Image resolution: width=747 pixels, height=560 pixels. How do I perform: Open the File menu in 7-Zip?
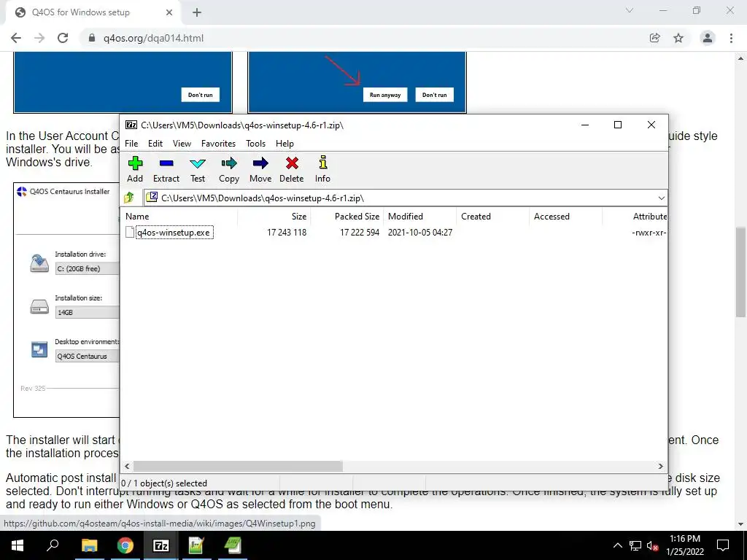[131, 144]
